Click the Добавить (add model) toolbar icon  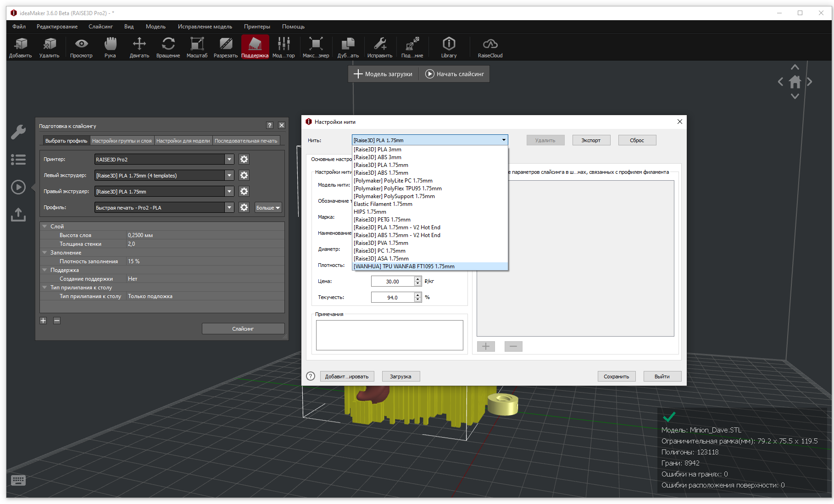[x=21, y=47]
